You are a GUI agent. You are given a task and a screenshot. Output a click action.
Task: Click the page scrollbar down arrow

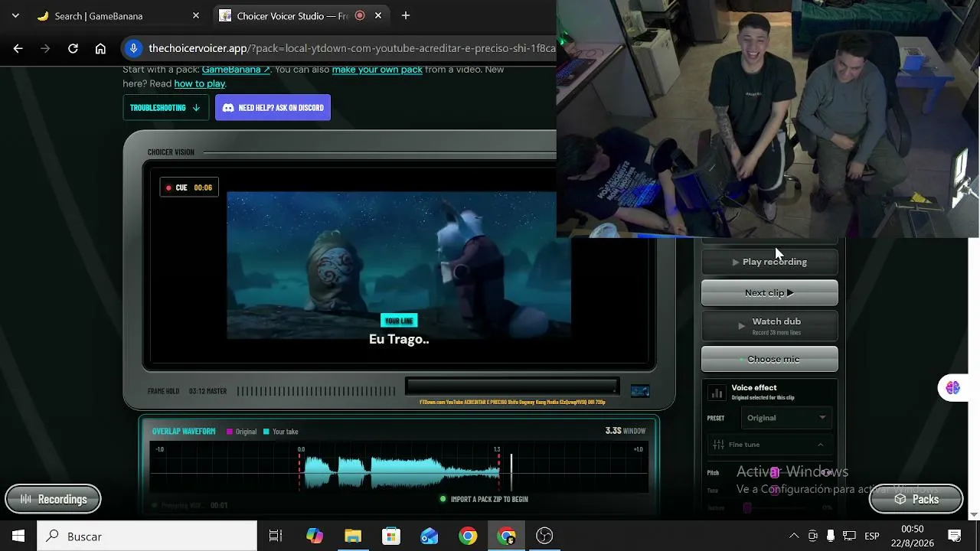974,514
